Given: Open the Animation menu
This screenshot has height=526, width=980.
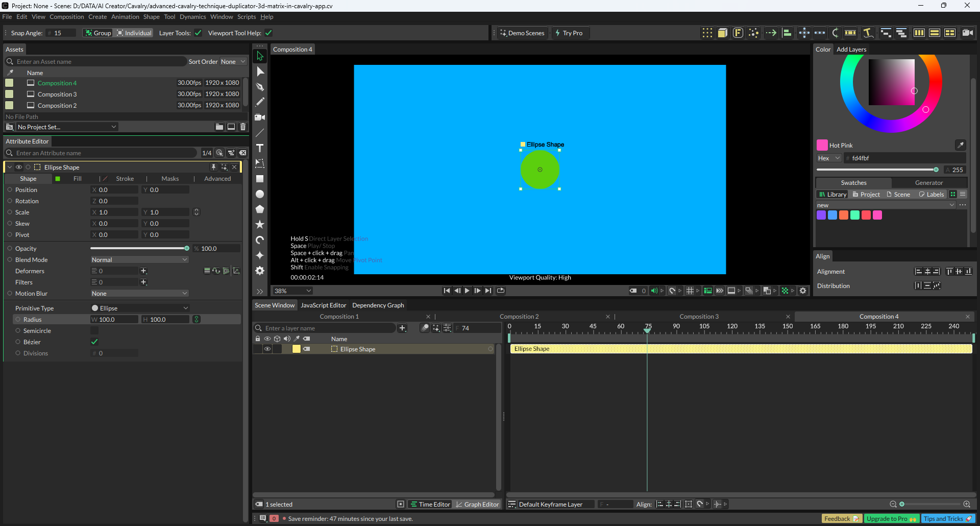Looking at the screenshot, I should (125, 17).
